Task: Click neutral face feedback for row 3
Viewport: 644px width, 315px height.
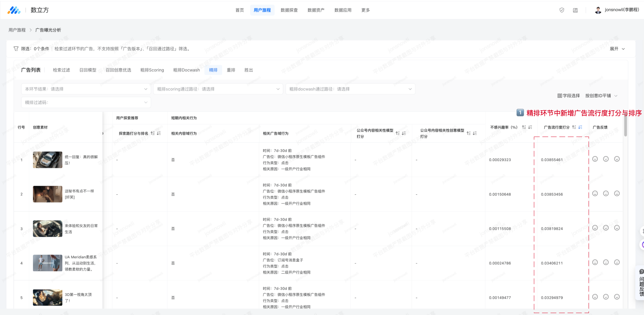Action: click(606, 228)
